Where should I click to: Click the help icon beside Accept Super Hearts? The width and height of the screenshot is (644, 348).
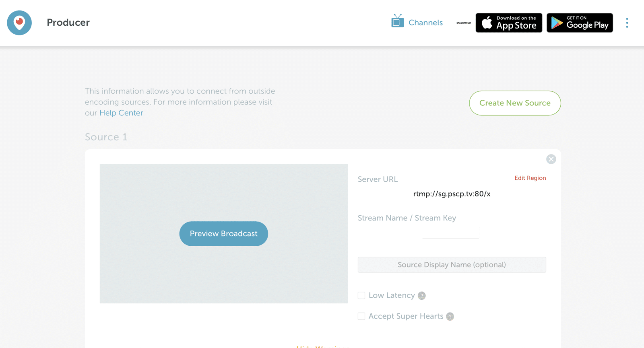[450, 317]
